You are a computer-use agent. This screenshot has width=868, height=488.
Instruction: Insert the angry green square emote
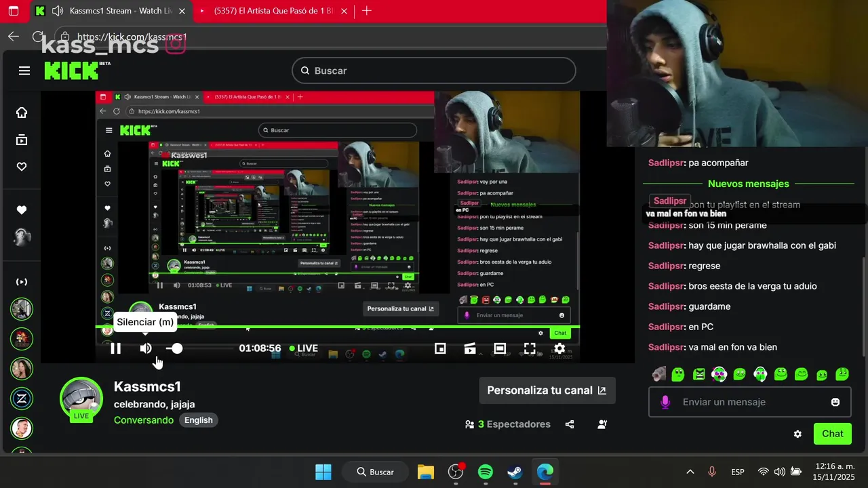[699, 374]
